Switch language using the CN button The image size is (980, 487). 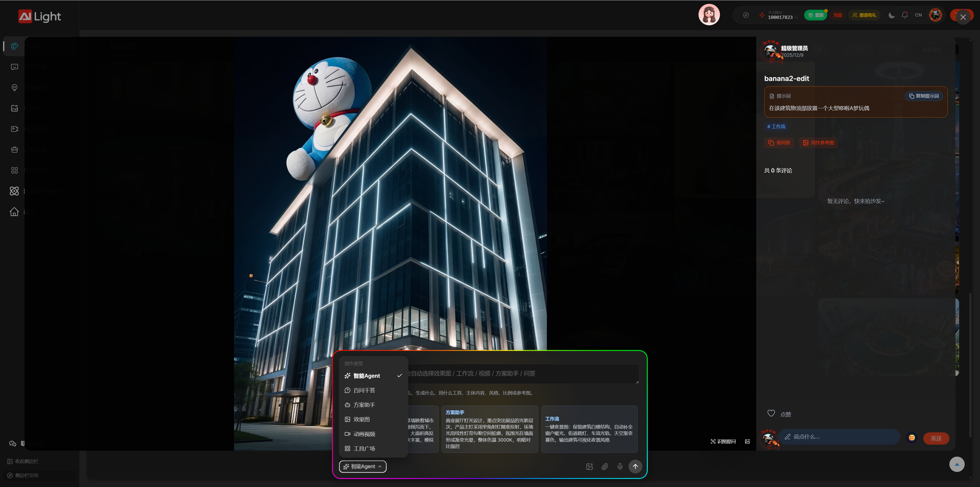tap(918, 15)
